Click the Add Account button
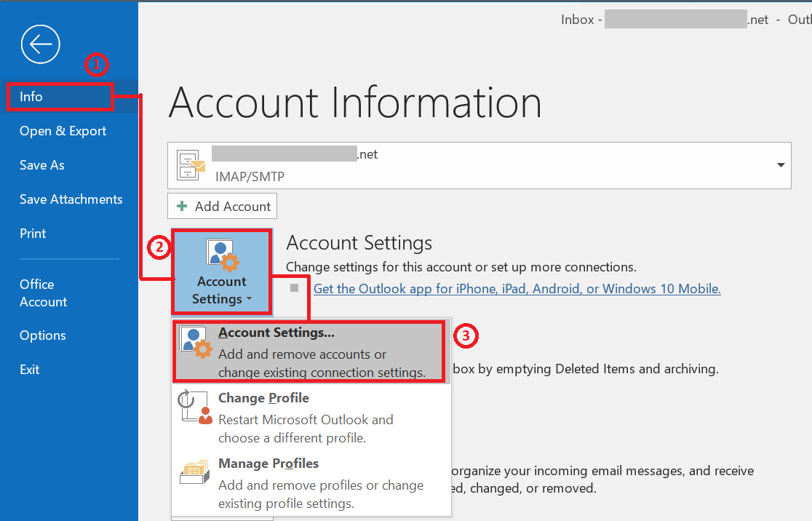Viewport: 812px width, 521px height. (222, 206)
